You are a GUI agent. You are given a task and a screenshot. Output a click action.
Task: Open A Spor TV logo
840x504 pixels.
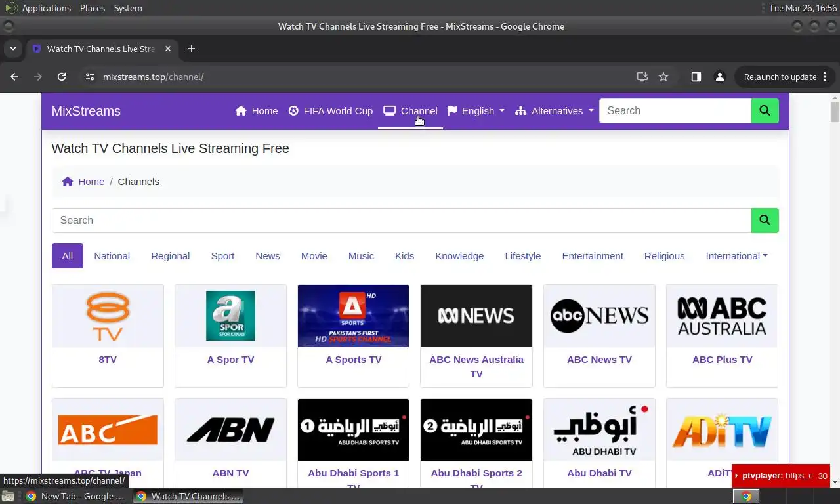230,316
